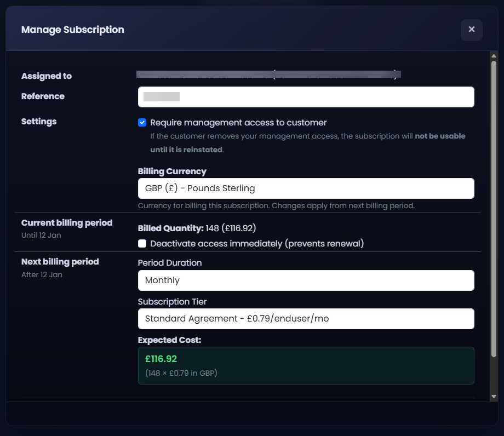Image resolution: width=504 pixels, height=436 pixels.
Task: Close the Manage Subscription dialog
Action: tap(471, 30)
